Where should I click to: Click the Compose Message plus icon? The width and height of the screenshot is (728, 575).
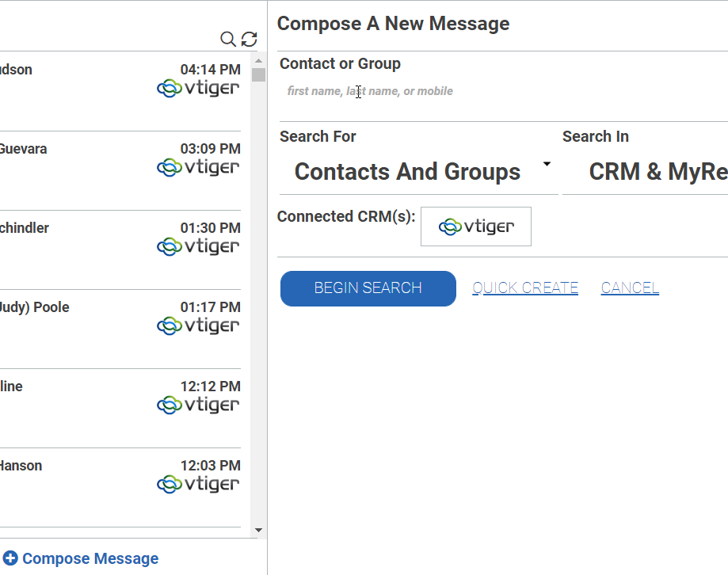tap(10, 558)
